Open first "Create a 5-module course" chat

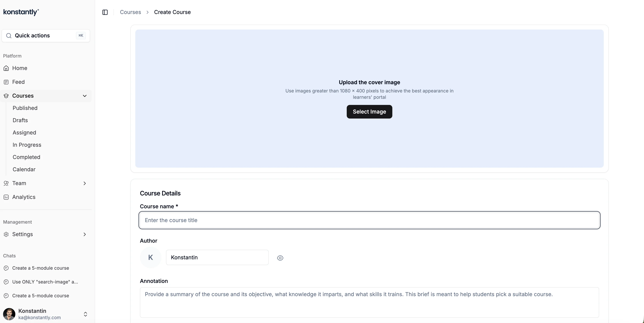[40, 268]
